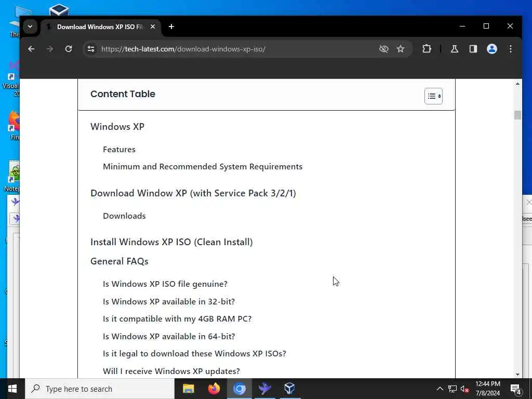Jump to Download Window XP section

tap(193, 193)
